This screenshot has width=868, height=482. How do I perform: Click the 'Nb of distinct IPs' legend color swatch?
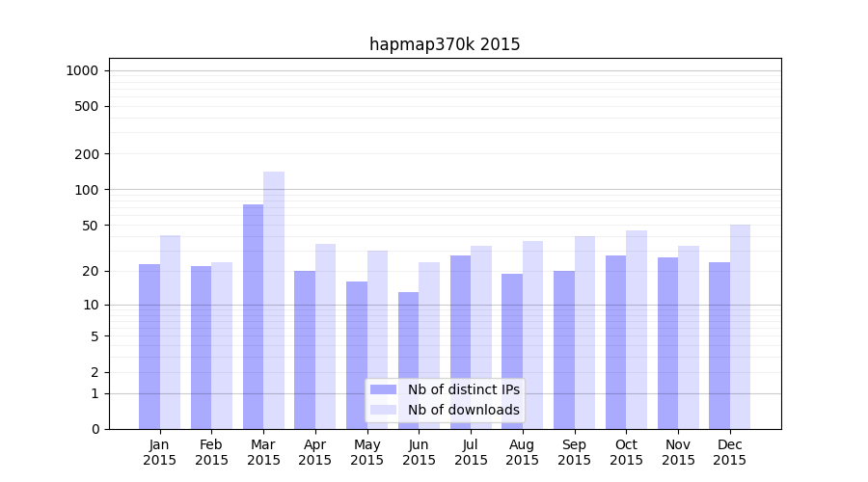pyautogui.click(x=383, y=389)
